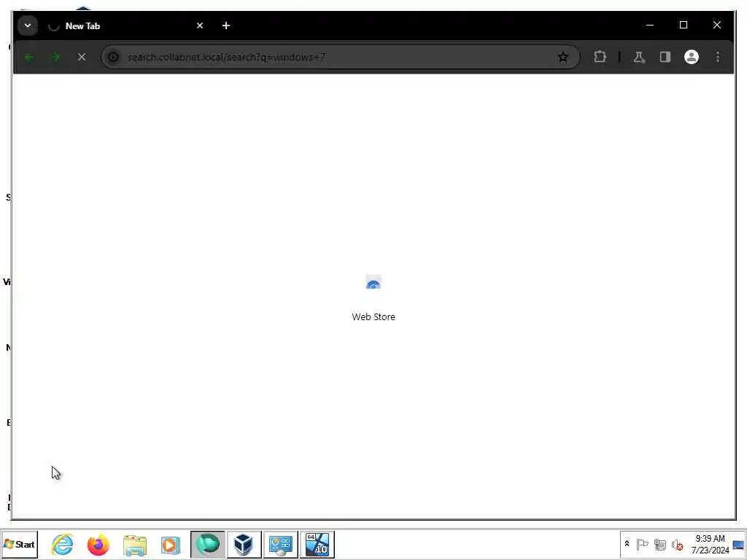Open Chrome Labs flask icon
This screenshot has height=560, width=747.
click(639, 57)
